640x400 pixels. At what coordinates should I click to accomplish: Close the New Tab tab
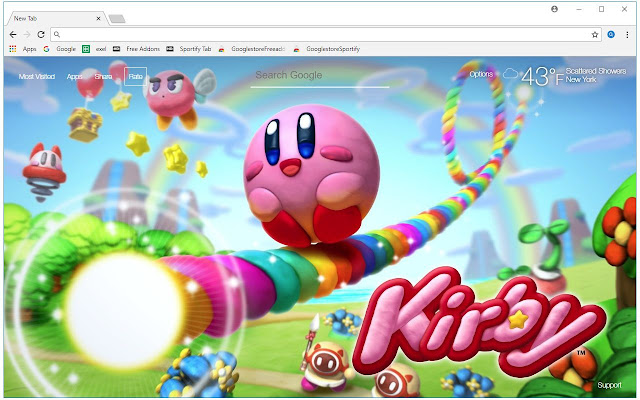click(98, 18)
